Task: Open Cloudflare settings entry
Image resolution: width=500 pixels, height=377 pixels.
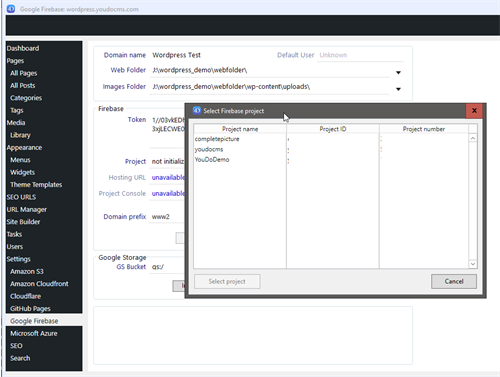Action: click(26, 296)
